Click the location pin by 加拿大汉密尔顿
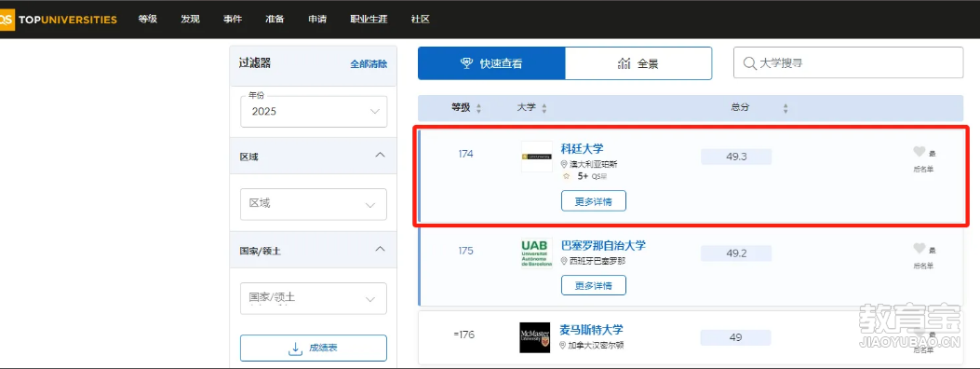 click(x=563, y=345)
